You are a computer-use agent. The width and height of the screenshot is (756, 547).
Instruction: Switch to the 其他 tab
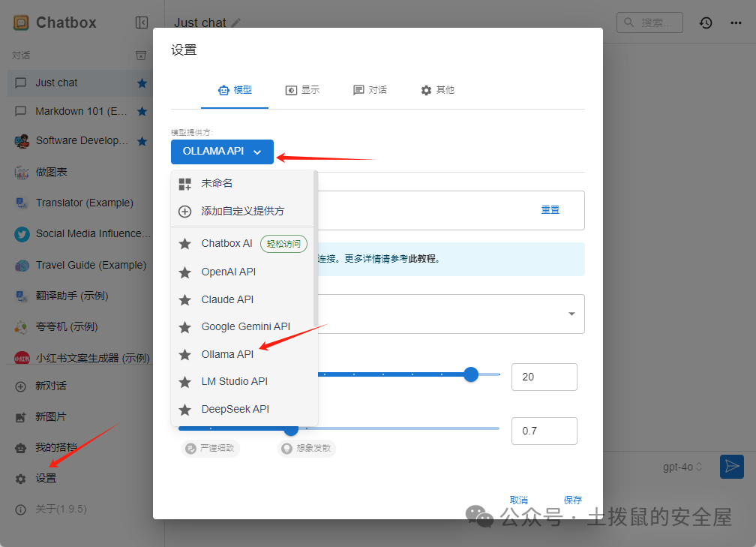tap(437, 90)
